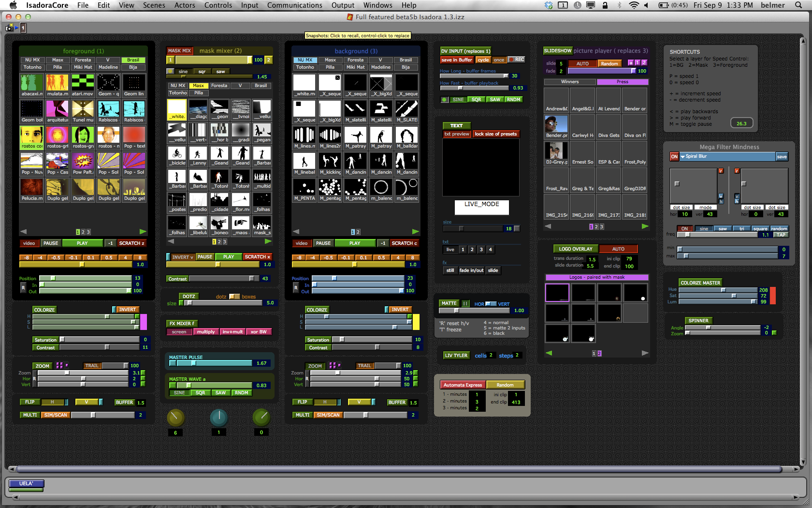This screenshot has height=508, width=812.
Task: Choose the Pow Paft clip thumbnail
Action: (x=83, y=164)
